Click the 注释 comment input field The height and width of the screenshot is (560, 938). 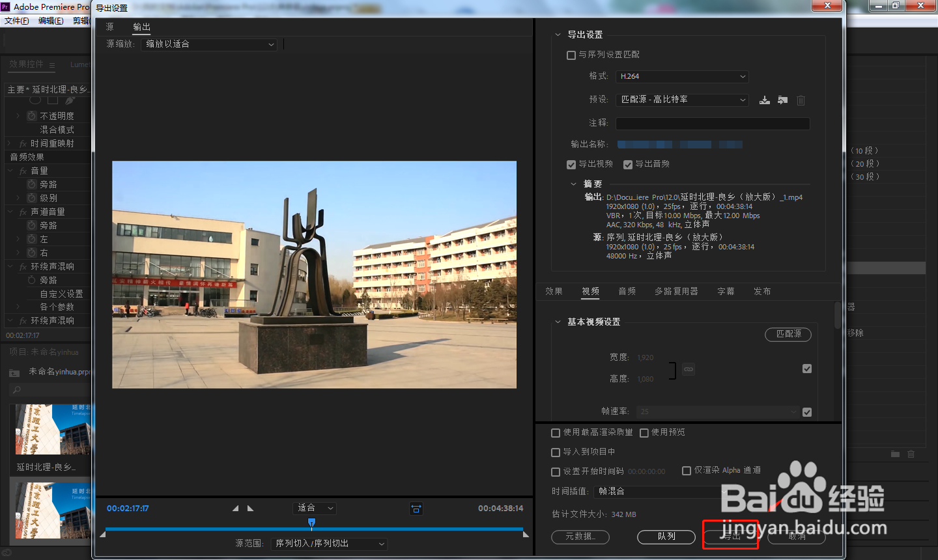(x=713, y=124)
